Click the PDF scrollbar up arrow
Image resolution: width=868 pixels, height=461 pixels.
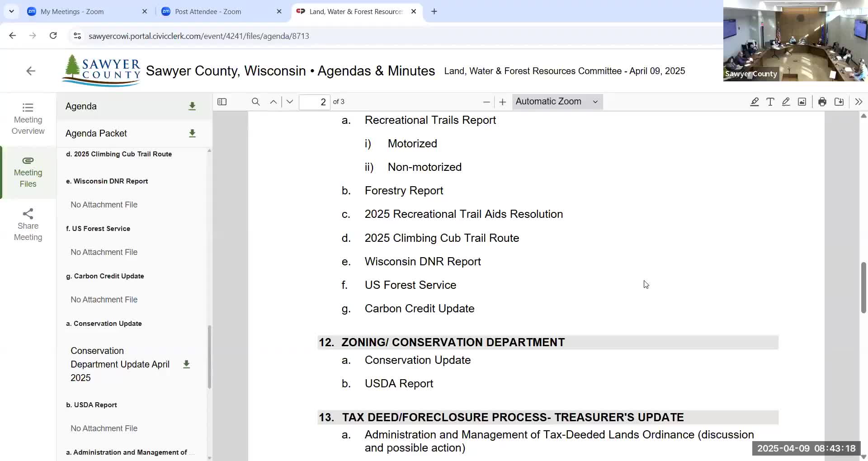[x=864, y=116]
